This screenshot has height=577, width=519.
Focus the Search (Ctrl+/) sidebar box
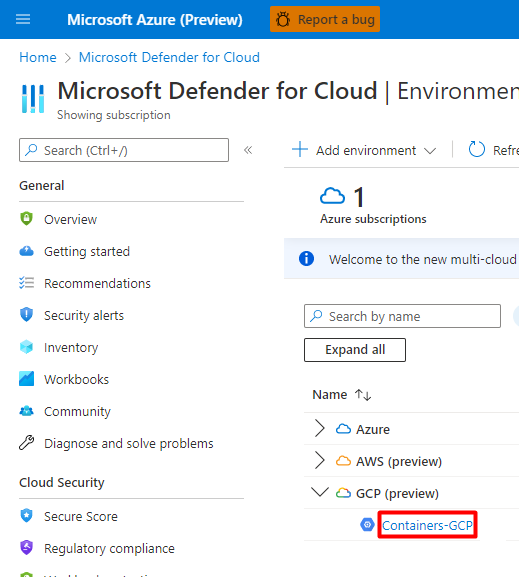pyautogui.click(x=124, y=150)
